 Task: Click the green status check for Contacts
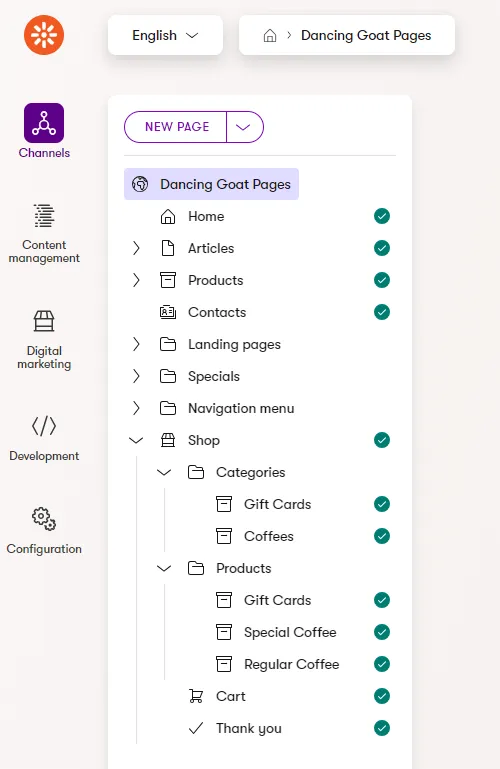click(382, 312)
